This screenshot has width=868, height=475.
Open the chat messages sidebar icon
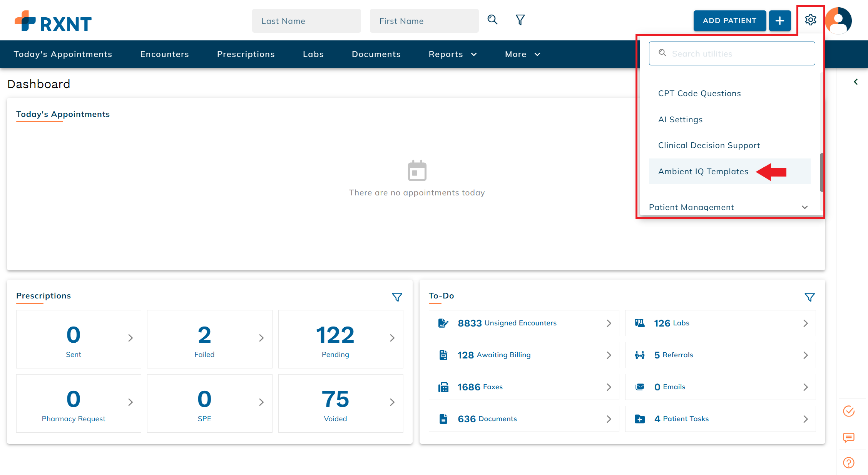coord(848,437)
